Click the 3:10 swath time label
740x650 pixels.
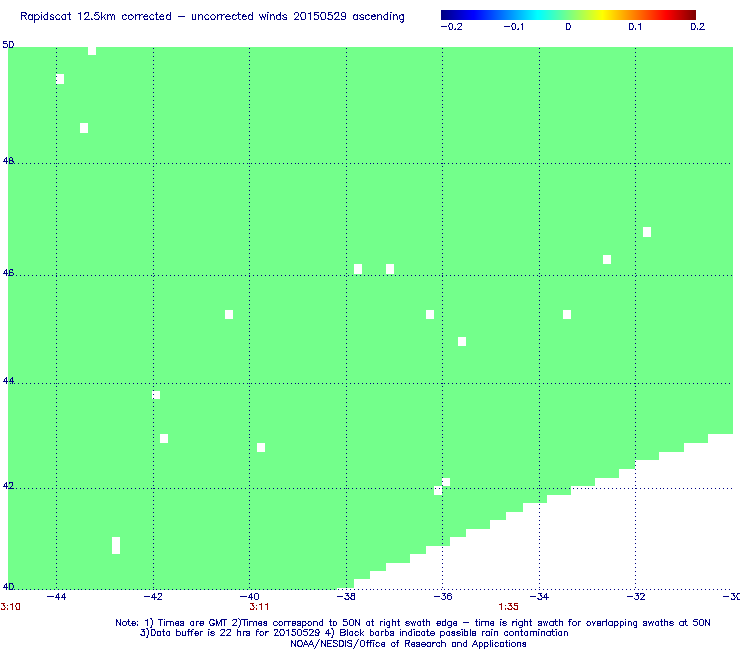click(x=10, y=607)
